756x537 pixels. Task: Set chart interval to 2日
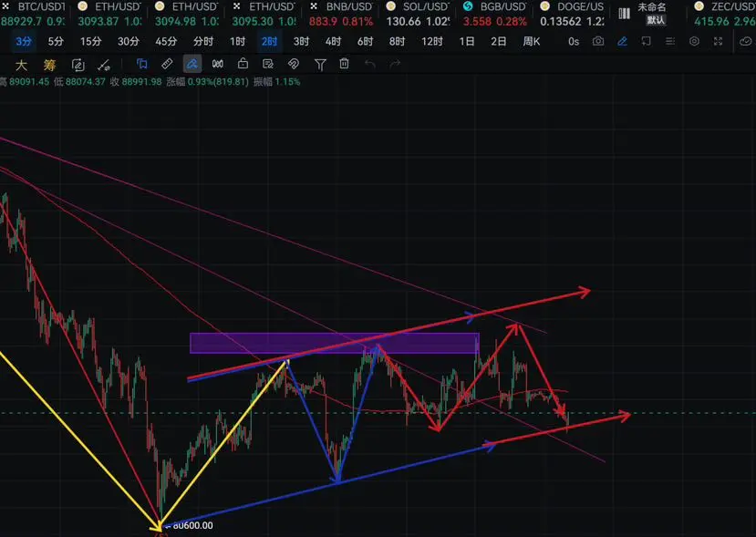499,41
